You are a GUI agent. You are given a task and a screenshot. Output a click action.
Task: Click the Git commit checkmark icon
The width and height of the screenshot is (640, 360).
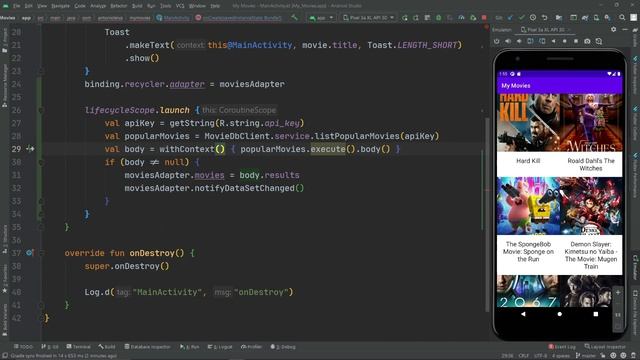521,18
